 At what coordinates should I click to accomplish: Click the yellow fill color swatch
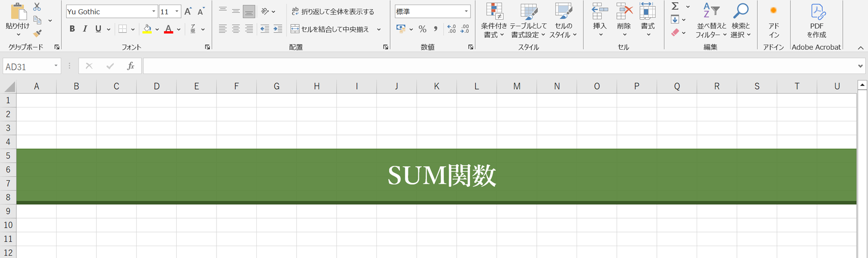[x=147, y=29]
